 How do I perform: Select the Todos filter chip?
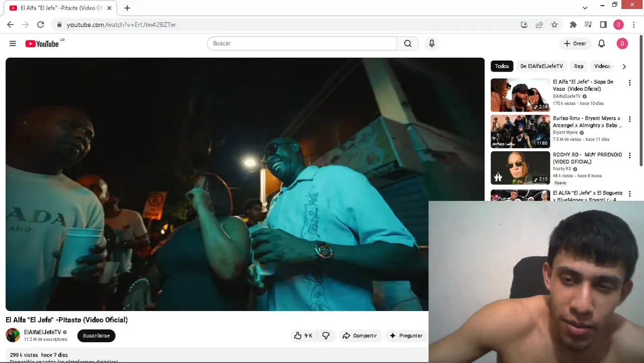coord(501,66)
